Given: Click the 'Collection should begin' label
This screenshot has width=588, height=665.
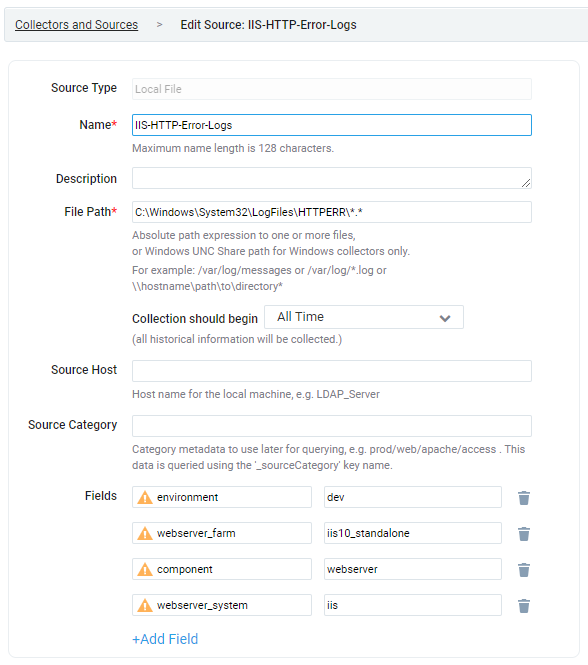Looking at the screenshot, I should click(x=195, y=319).
